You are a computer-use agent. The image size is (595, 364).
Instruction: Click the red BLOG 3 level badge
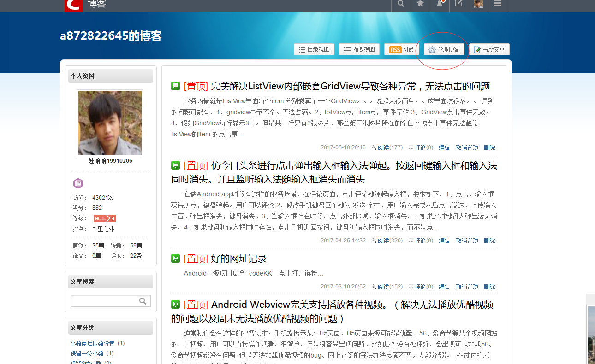click(x=105, y=218)
